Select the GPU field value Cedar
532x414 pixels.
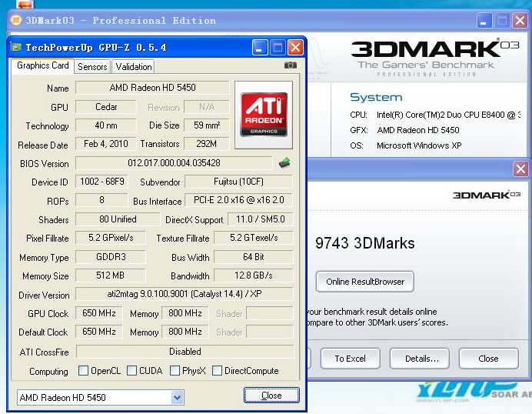click(106, 107)
